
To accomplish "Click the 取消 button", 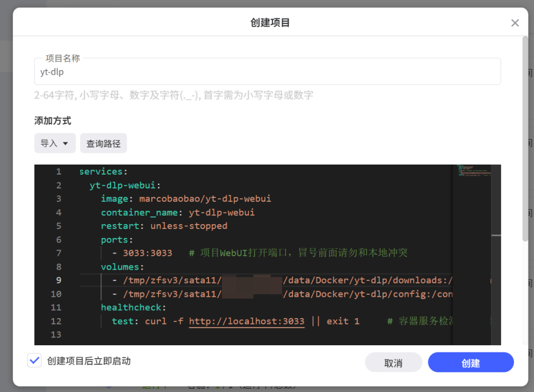I will click(393, 363).
